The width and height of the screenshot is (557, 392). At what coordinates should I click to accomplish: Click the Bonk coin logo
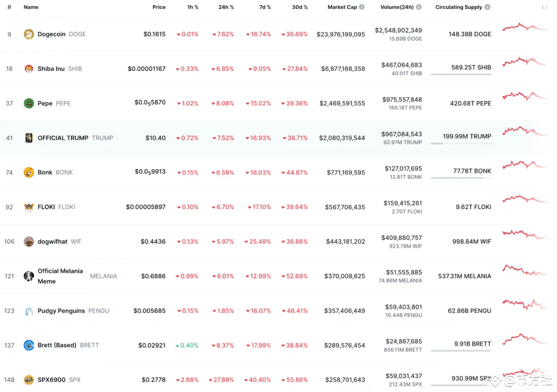point(29,172)
